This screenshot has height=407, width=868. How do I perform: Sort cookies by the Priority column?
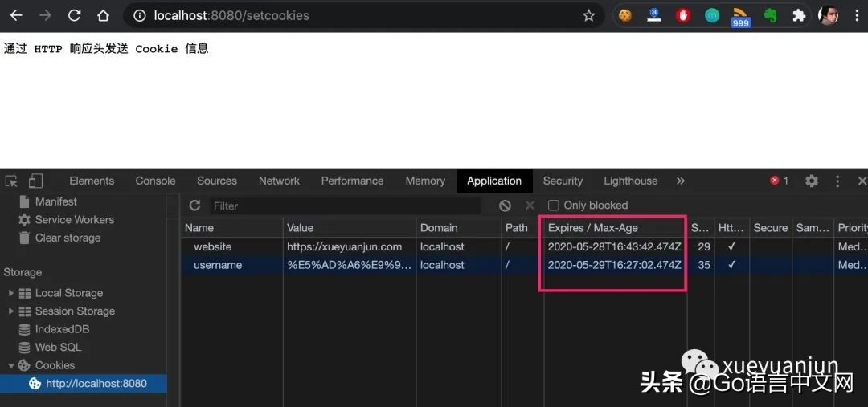click(x=851, y=228)
